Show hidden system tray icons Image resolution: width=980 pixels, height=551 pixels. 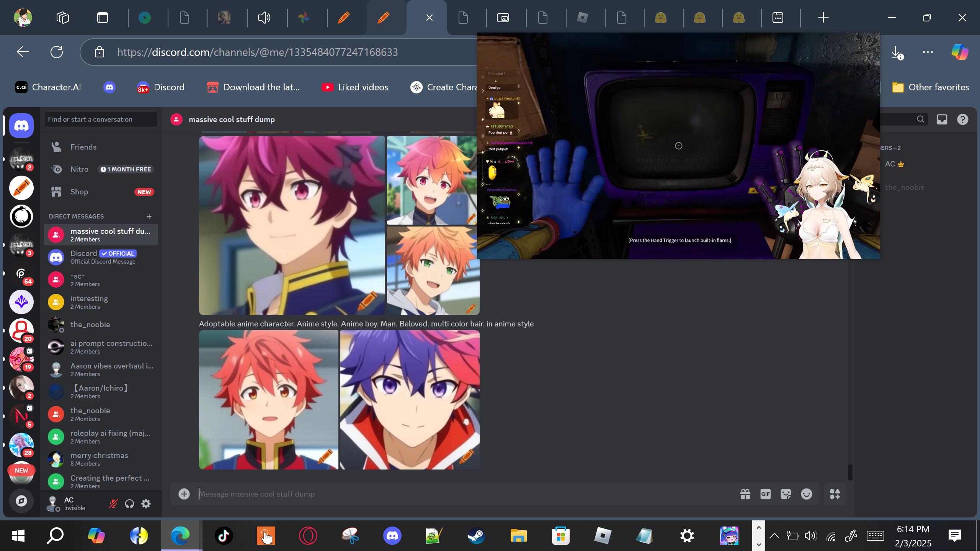point(774,536)
